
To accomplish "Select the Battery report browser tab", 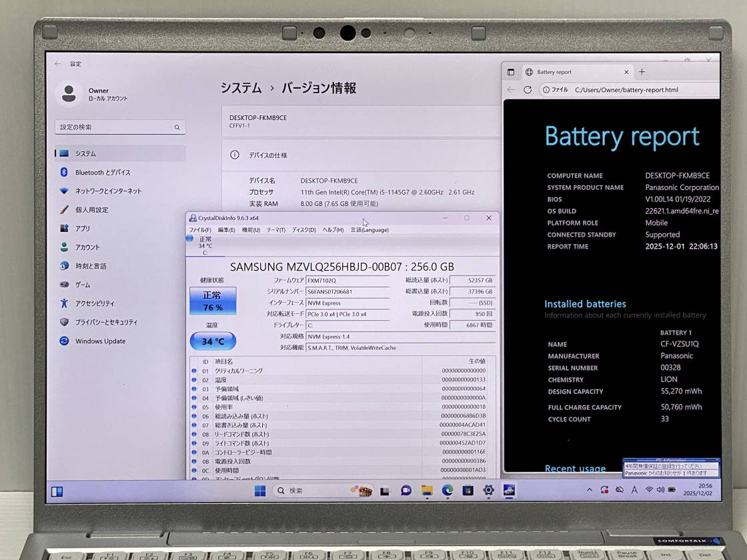I will pyautogui.click(x=567, y=72).
